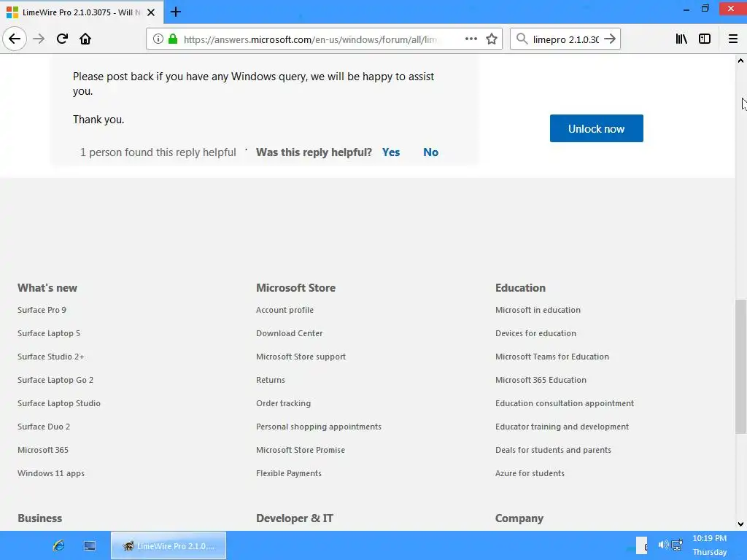
Task: Toggle the sidebar view icon
Action: click(705, 39)
